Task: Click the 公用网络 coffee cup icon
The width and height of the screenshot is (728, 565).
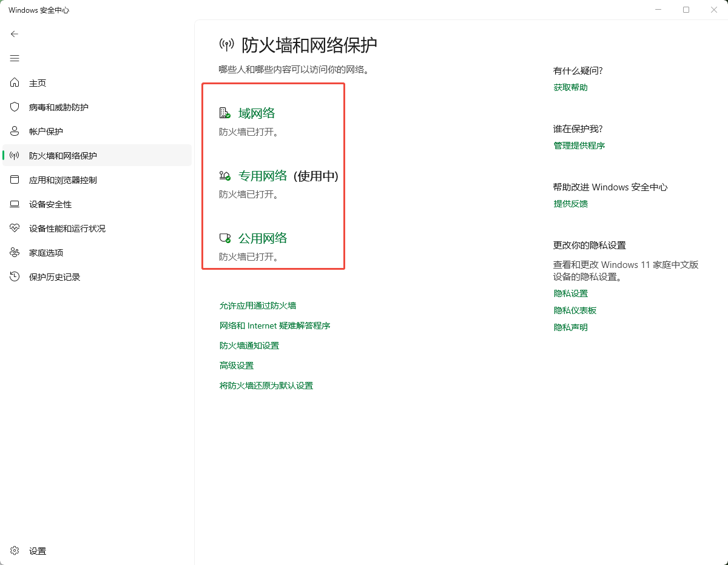Action: [225, 238]
